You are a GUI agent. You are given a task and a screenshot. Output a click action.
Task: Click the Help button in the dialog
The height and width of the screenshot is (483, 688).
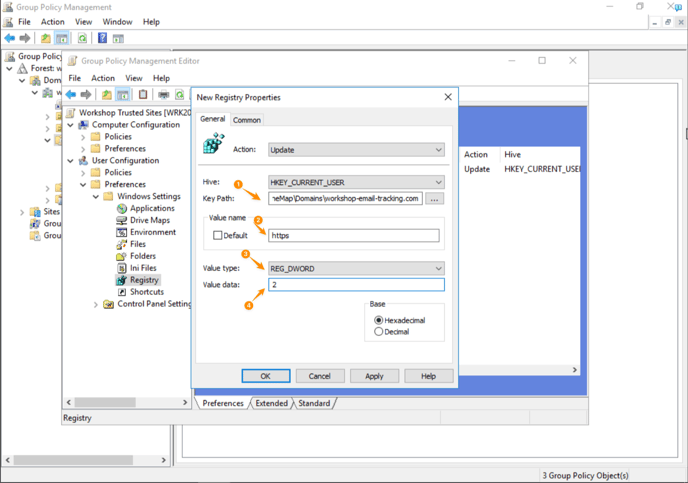coord(428,376)
